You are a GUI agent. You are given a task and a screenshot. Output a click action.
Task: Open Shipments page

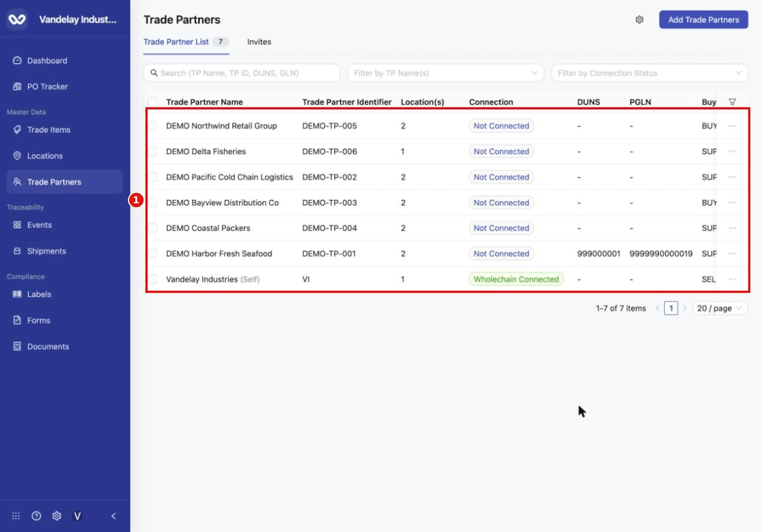(x=64, y=251)
